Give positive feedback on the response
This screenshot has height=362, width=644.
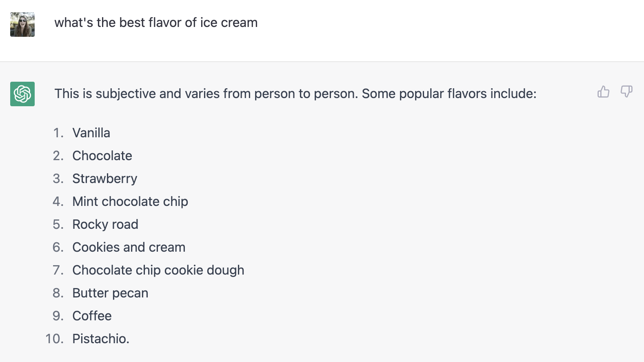pyautogui.click(x=603, y=92)
